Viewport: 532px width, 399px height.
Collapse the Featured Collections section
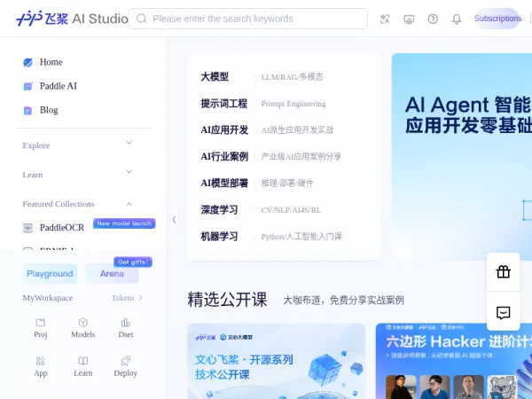click(129, 204)
